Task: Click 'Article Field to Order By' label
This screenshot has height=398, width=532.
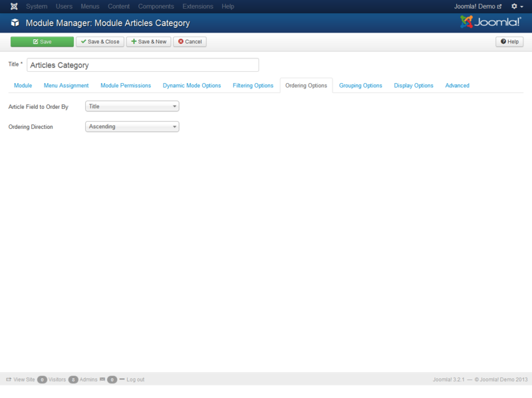Action: tap(39, 107)
